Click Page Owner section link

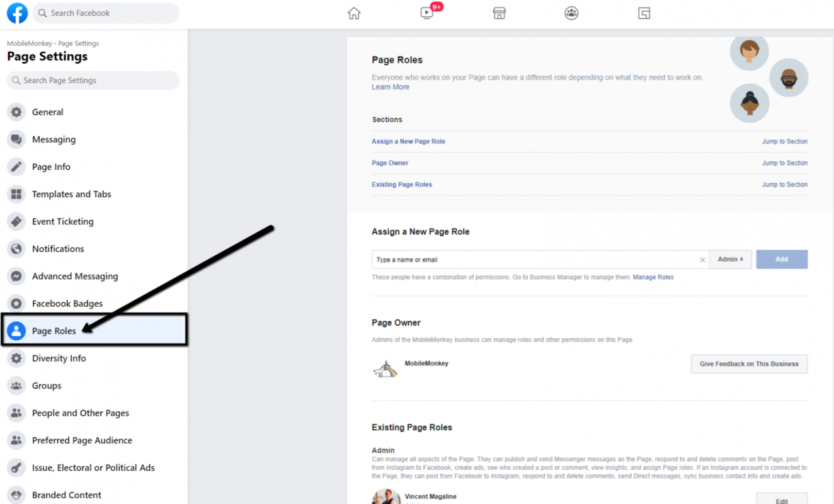[x=390, y=163]
